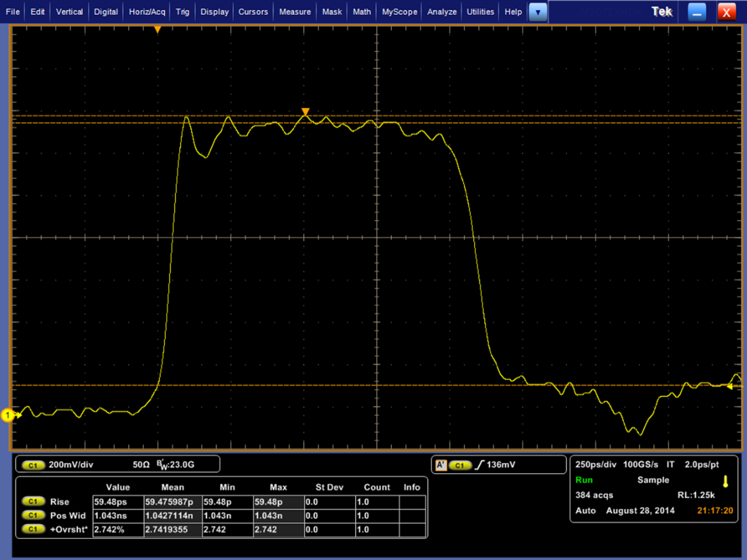Click the Pos Wid mean cell 1.0427114n
This screenshot has width=747, height=560.
pos(173,516)
